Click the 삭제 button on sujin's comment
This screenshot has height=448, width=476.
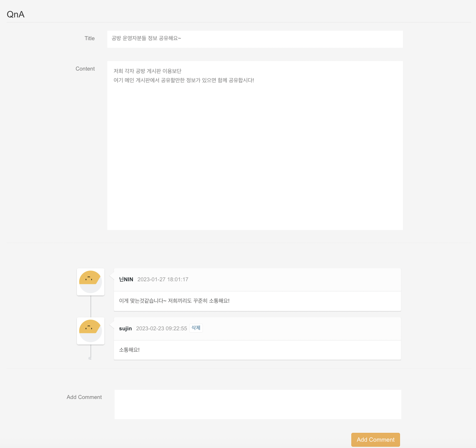[x=196, y=328]
